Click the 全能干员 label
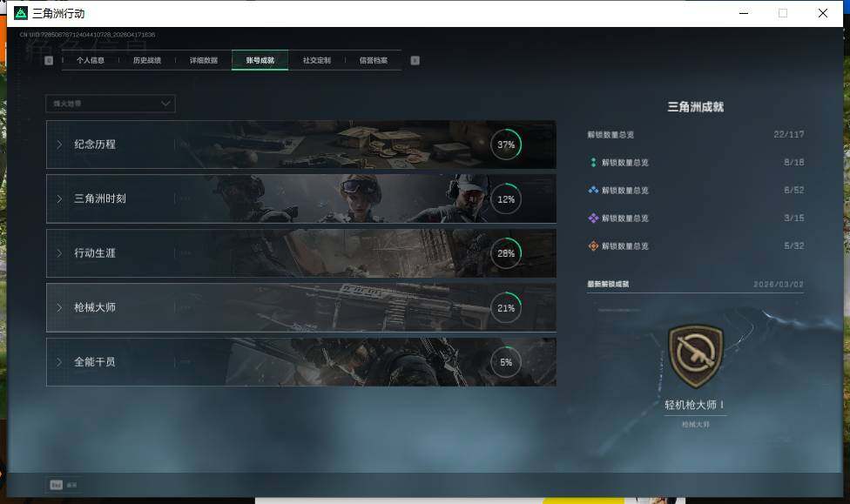Image resolution: width=850 pixels, height=504 pixels. pyautogui.click(x=95, y=361)
